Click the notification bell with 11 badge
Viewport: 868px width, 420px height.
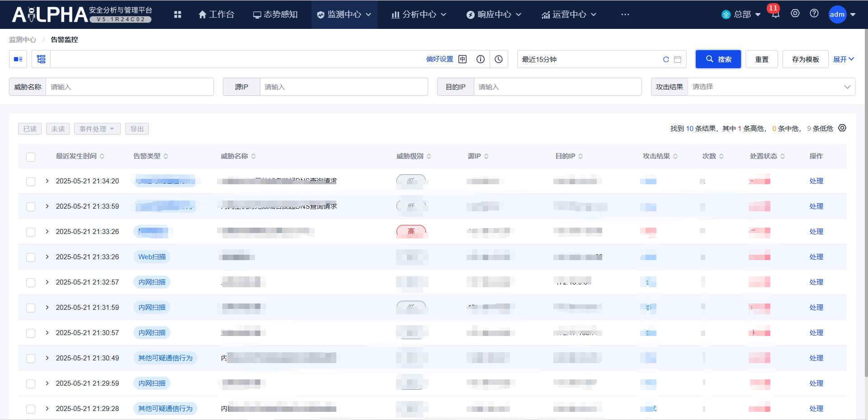(775, 14)
